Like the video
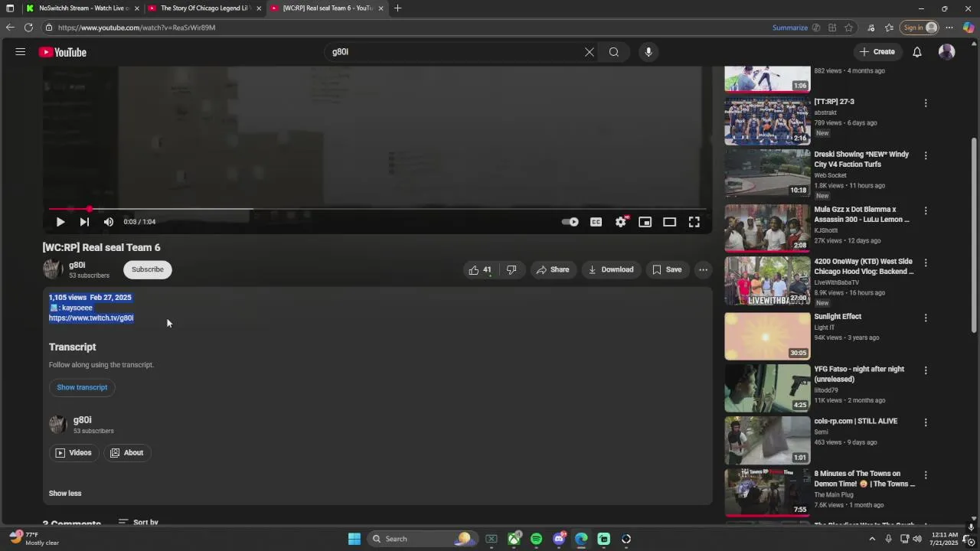 [x=480, y=269]
